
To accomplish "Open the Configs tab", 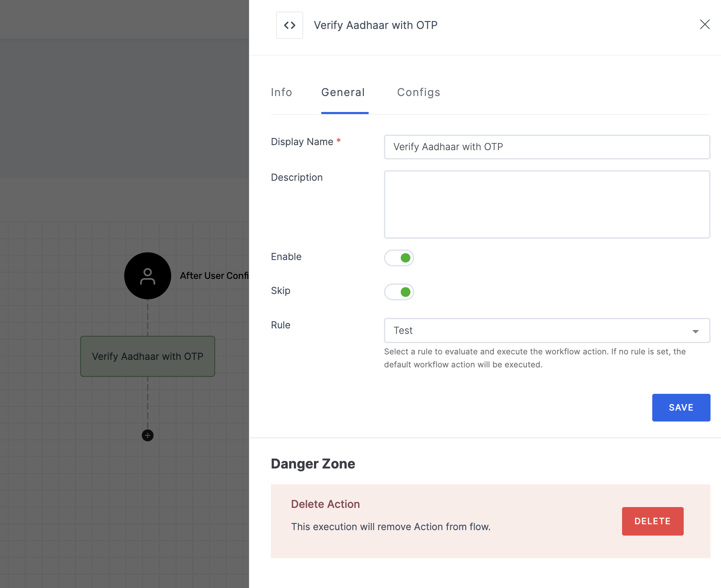I will pyautogui.click(x=419, y=92).
